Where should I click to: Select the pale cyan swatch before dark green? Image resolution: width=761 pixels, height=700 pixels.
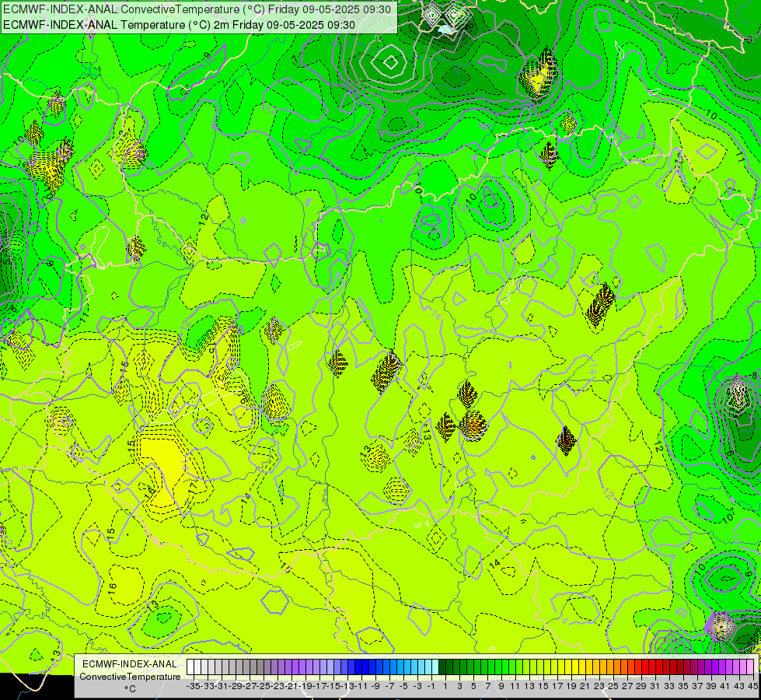[x=435, y=667]
